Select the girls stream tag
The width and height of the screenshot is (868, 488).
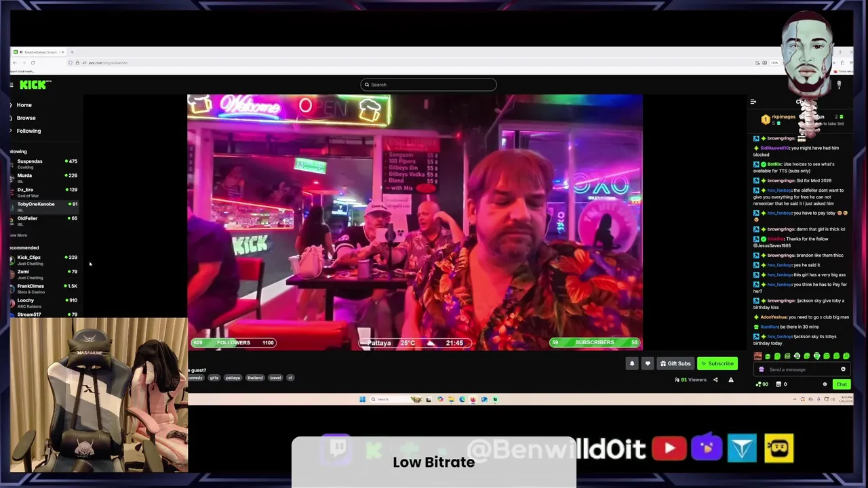point(214,378)
